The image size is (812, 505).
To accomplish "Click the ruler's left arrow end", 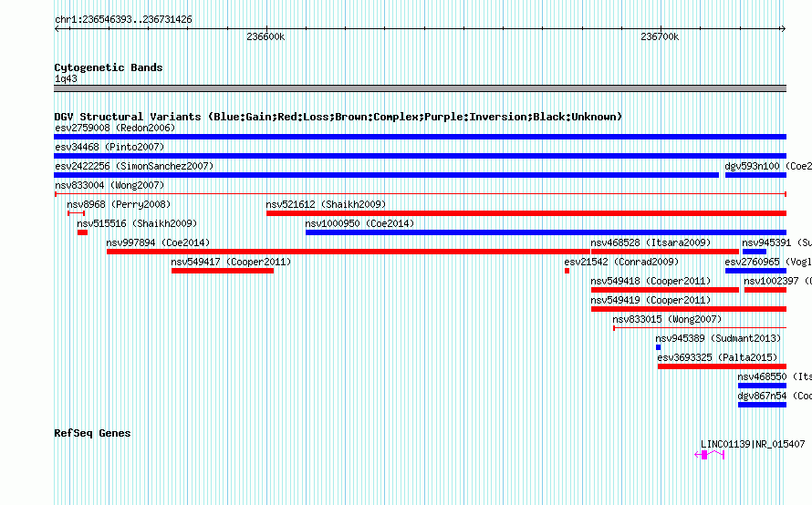I will click(57, 29).
